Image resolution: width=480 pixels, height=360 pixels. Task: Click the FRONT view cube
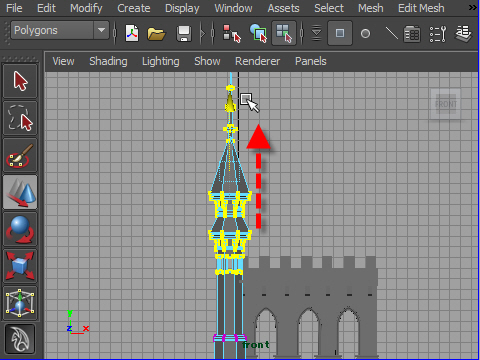point(446,104)
